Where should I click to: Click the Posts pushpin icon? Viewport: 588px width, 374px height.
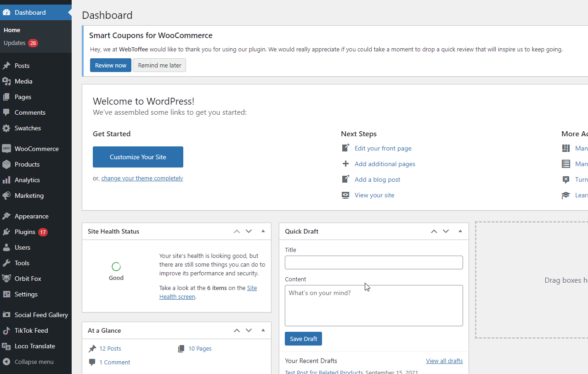tap(6, 66)
